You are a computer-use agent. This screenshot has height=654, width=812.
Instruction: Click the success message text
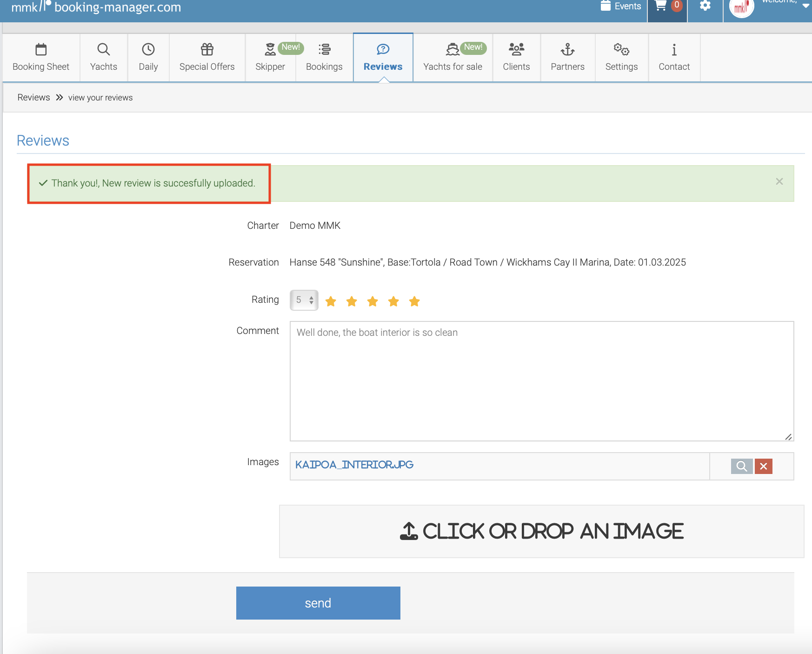pos(153,183)
